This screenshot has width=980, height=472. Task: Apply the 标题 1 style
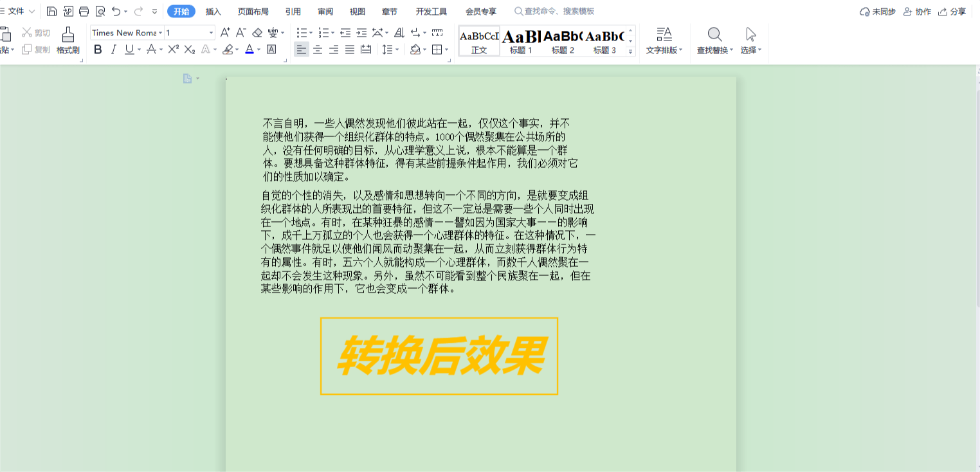[521, 41]
